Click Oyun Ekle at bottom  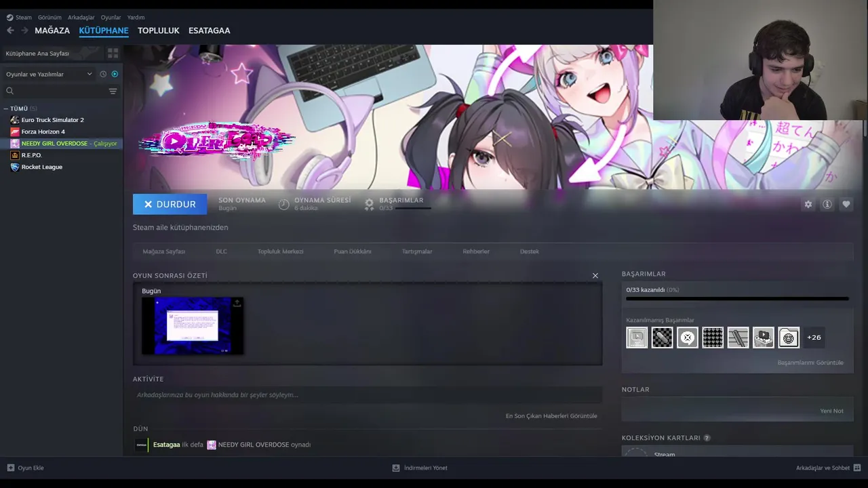pyautogui.click(x=25, y=468)
